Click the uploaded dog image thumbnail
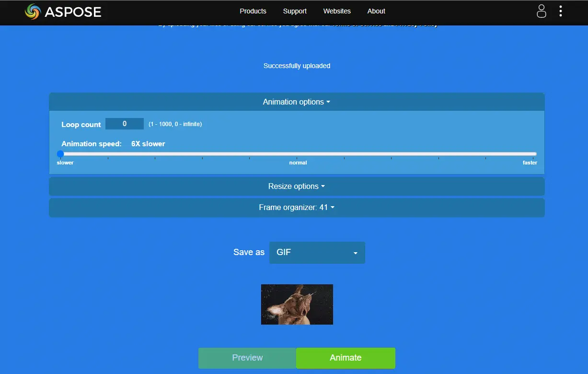Screen dimensions: 588x374 (x=297, y=304)
